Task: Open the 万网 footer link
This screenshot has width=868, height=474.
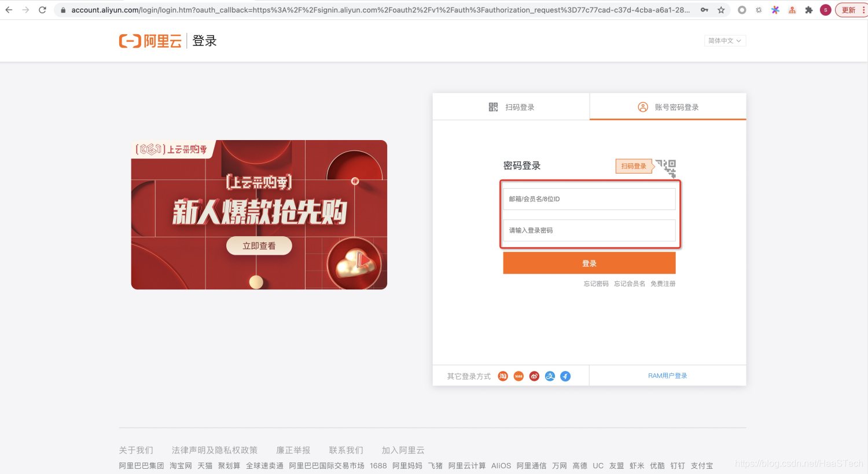Action: pos(560,466)
